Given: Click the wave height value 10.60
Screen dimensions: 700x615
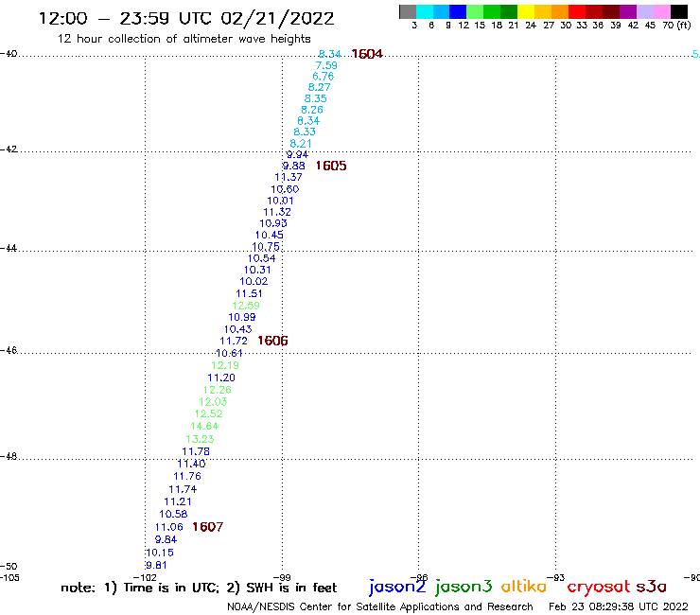Looking at the screenshot, I should (285, 189).
